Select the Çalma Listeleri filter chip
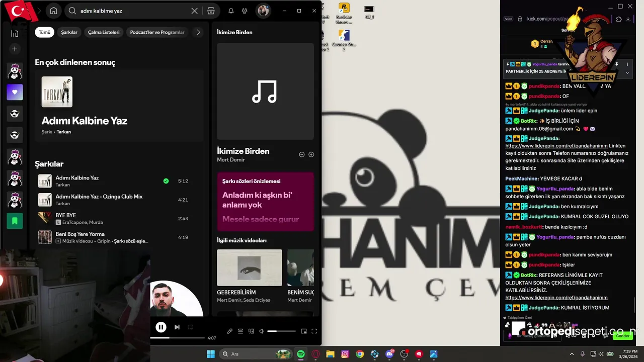 [x=104, y=32]
